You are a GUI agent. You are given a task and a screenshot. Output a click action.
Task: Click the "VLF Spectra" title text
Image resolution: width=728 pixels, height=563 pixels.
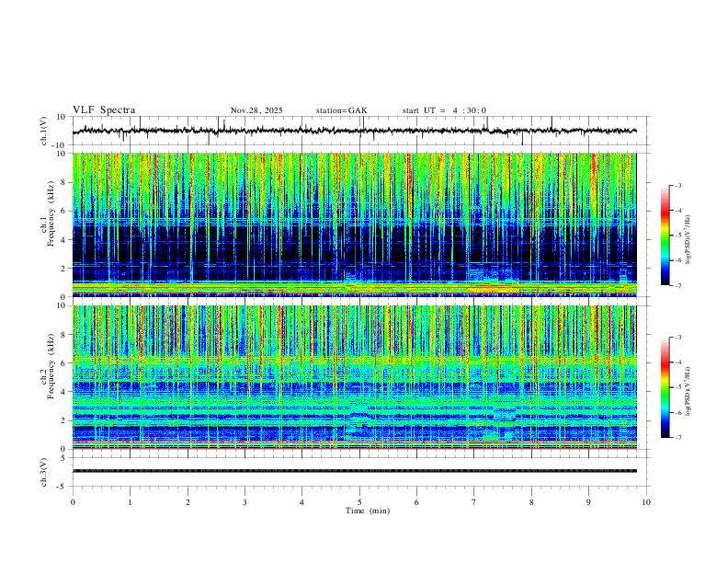pyautogui.click(x=104, y=110)
